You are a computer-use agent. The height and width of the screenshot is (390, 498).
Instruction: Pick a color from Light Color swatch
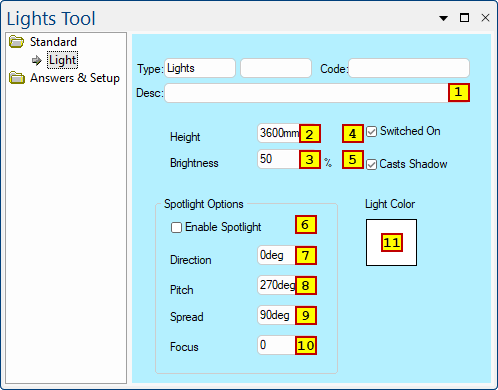pos(391,242)
